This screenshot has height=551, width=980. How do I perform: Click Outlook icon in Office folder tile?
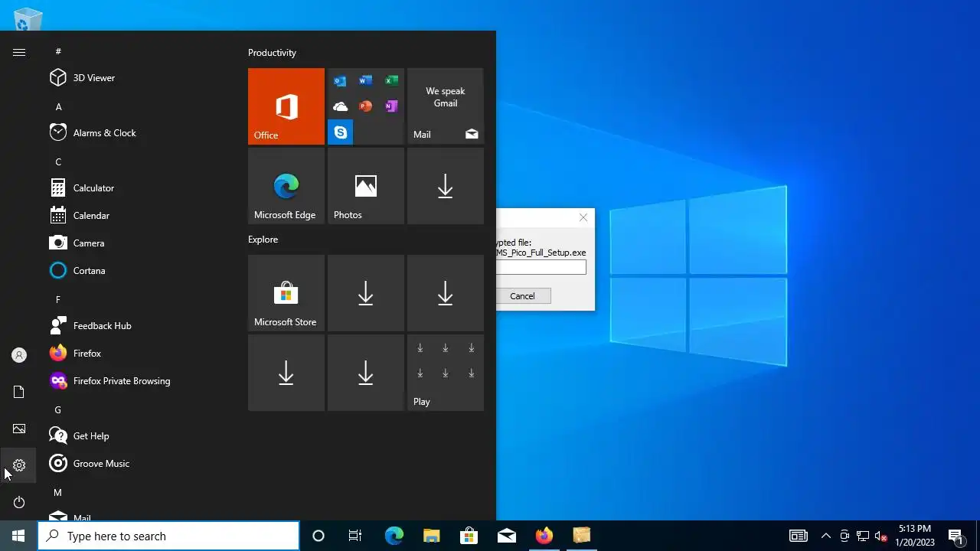(x=340, y=81)
